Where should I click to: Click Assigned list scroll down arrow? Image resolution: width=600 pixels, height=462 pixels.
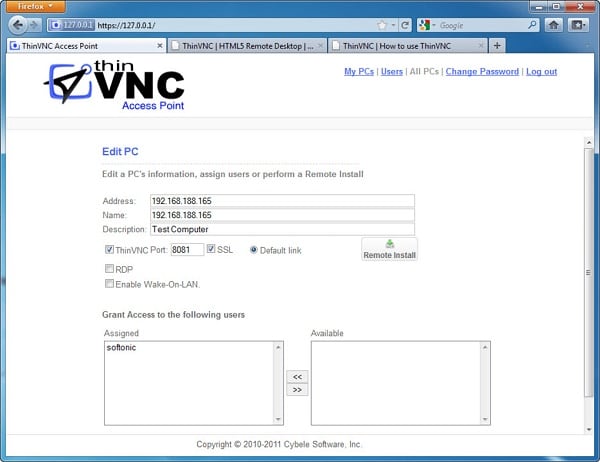tap(278, 419)
